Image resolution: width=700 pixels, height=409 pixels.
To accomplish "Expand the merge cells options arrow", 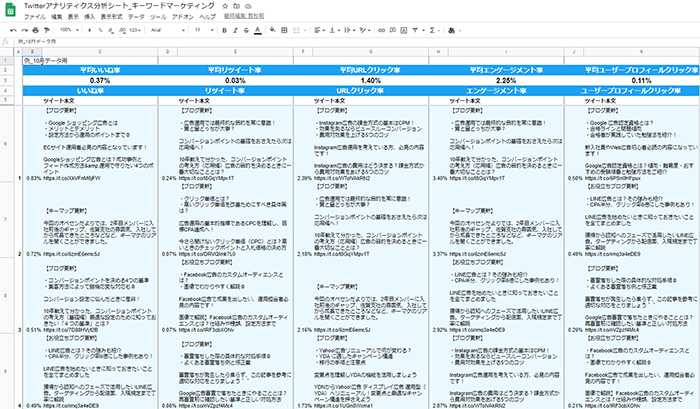I will pos(305,30).
